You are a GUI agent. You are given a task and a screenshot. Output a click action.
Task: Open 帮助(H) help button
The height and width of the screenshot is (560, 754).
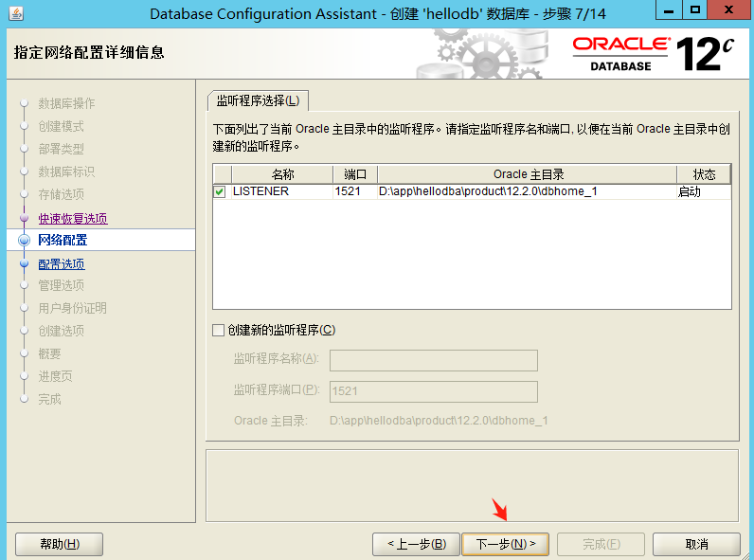59,544
